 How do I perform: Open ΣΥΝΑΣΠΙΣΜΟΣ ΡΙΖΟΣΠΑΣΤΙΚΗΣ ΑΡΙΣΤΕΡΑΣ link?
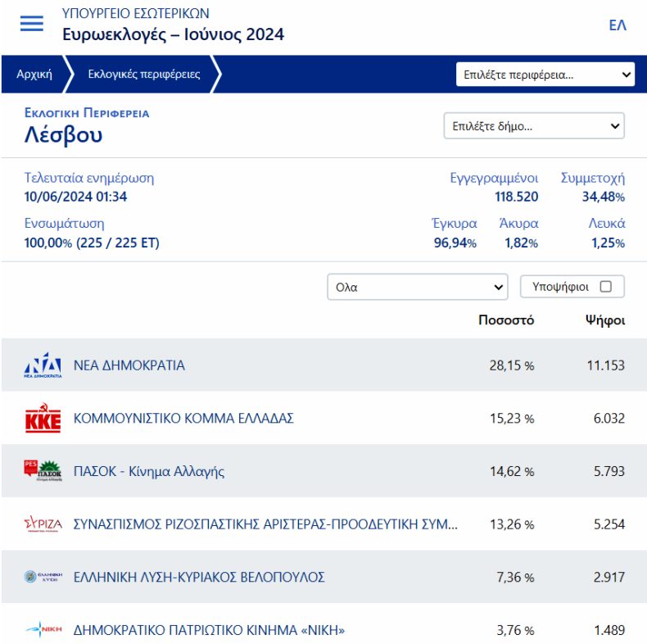(x=265, y=524)
